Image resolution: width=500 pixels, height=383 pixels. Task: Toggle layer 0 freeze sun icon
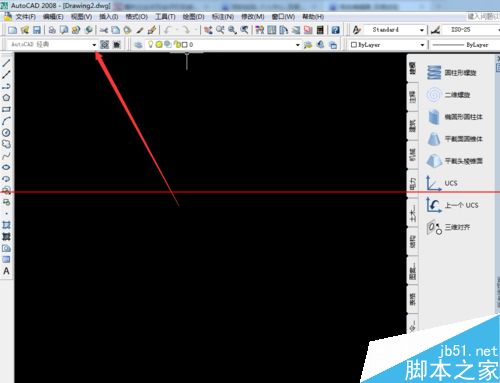tap(159, 44)
